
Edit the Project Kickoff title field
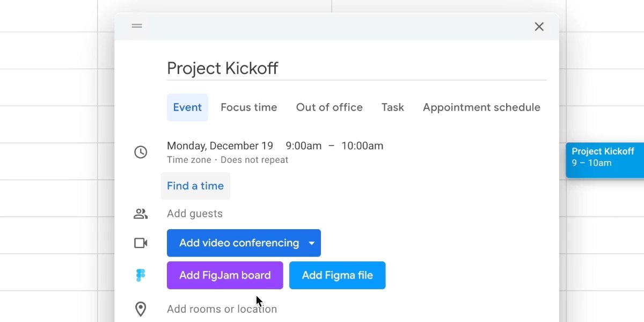[x=223, y=68]
